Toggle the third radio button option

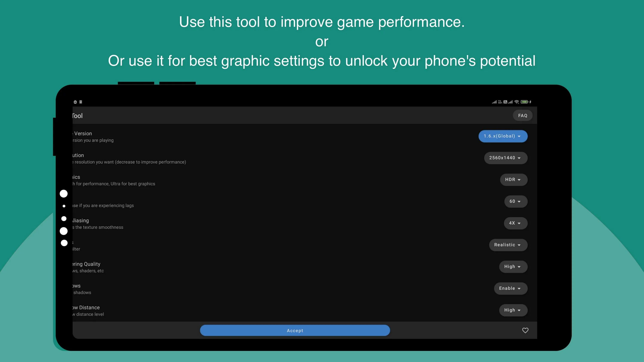(x=64, y=219)
